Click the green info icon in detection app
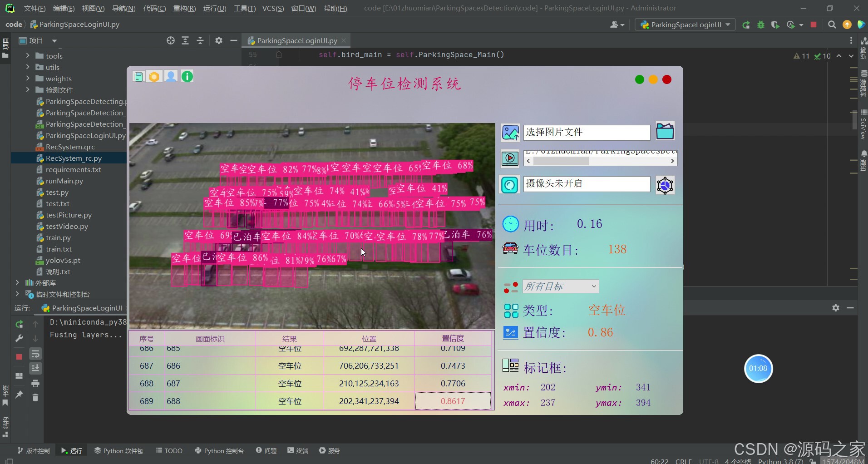Screen dimensions: 868x464 (x=187, y=76)
